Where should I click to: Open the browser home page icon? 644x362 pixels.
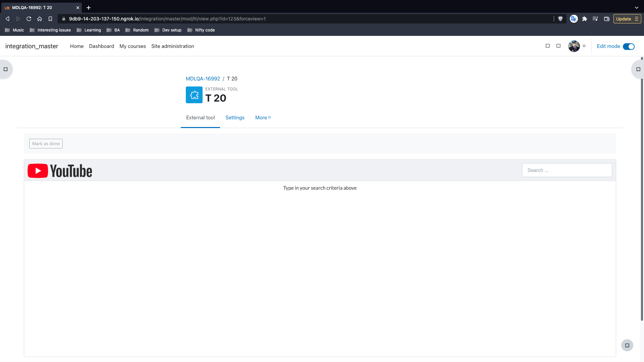pyautogui.click(x=40, y=19)
